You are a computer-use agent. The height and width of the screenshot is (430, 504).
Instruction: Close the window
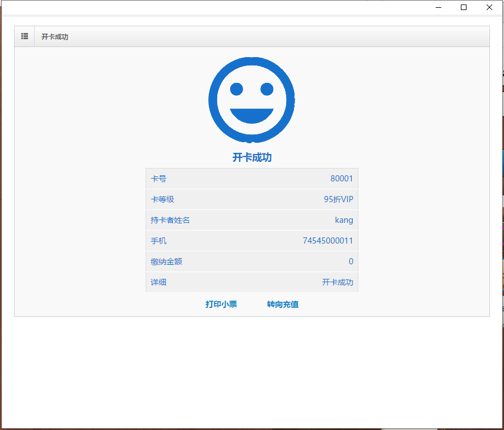pos(489,7)
